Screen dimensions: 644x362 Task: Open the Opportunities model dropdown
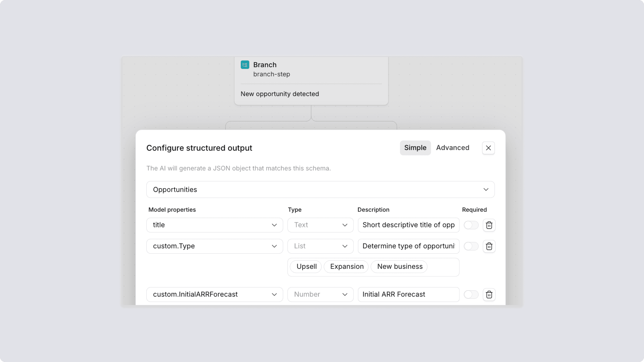click(320, 189)
